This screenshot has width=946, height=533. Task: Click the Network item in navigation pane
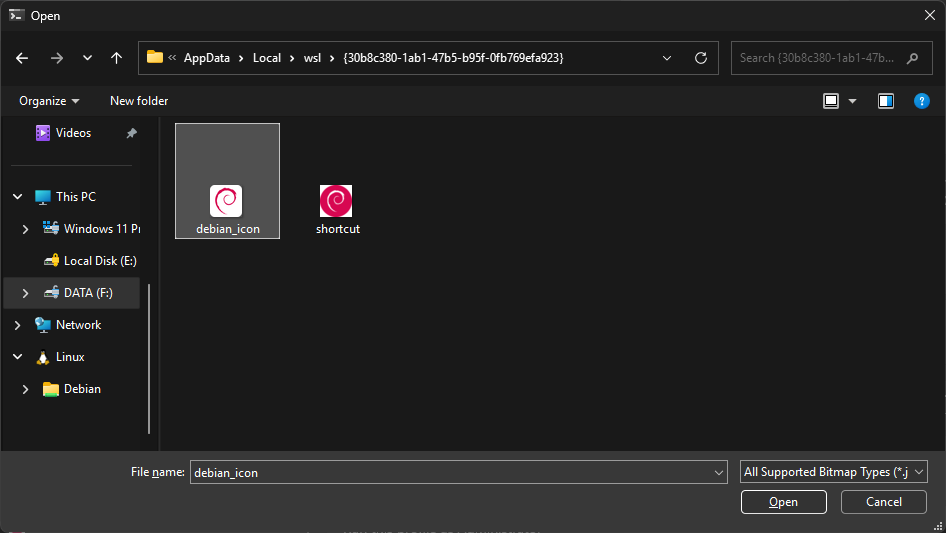click(x=78, y=325)
